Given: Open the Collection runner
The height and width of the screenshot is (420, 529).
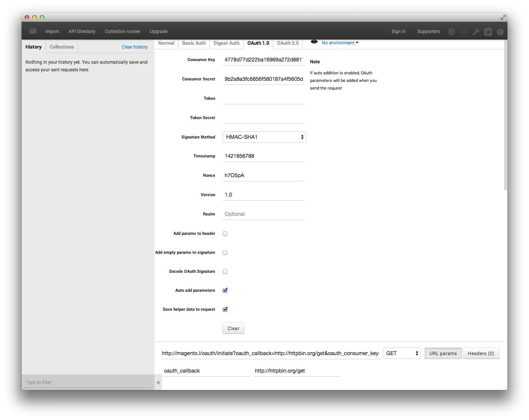Looking at the screenshot, I should 122,31.
